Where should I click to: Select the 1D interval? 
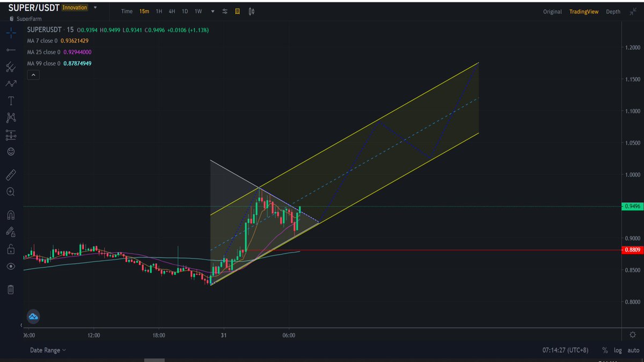pos(185,11)
